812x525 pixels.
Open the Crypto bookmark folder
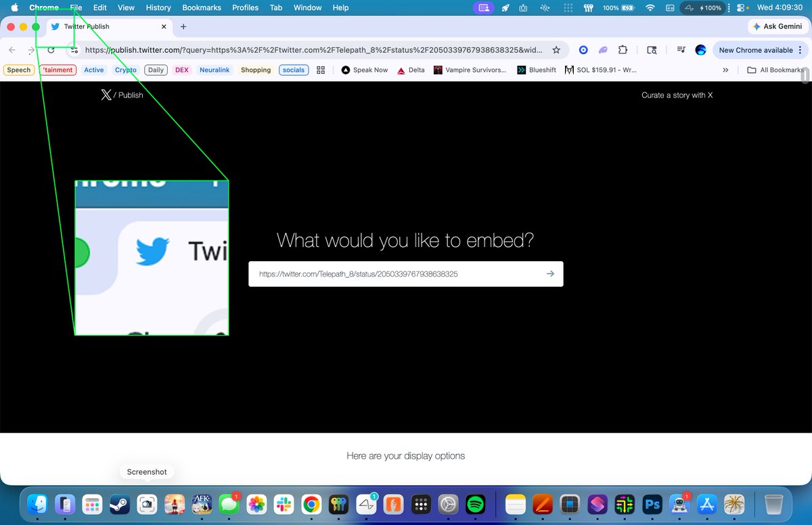[x=126, y=70]
